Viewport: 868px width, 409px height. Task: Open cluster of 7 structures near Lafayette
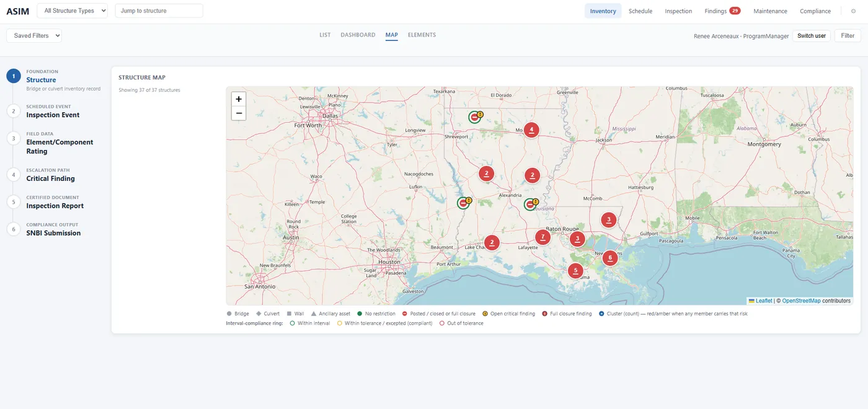[542, 237]
